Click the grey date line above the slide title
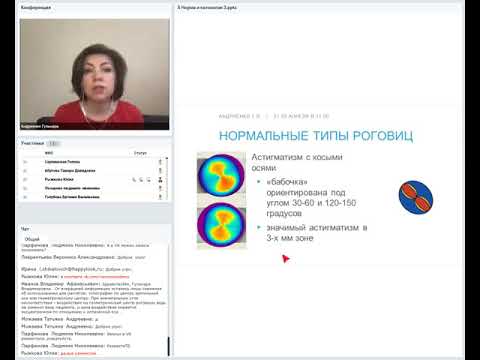The height and width of the screenshot is (360, 480). (x=274, y=116)
